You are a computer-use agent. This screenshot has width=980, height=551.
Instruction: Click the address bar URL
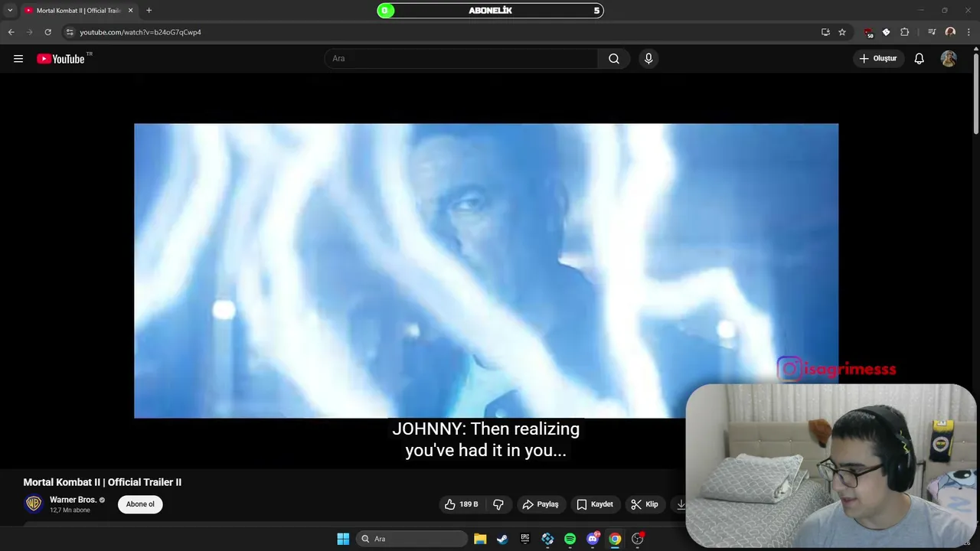pos(140,32)
